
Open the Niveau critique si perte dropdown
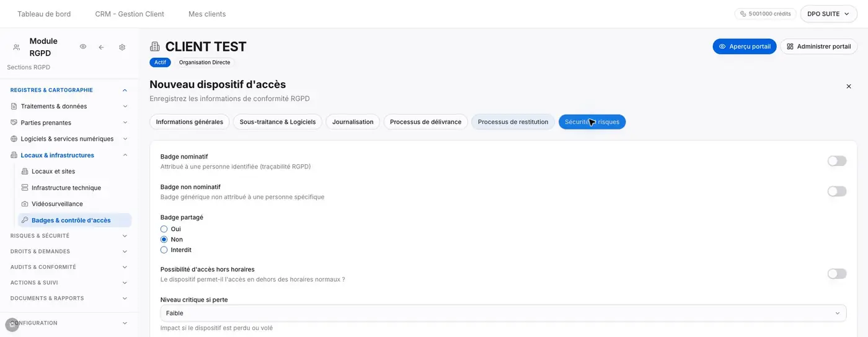503,313
